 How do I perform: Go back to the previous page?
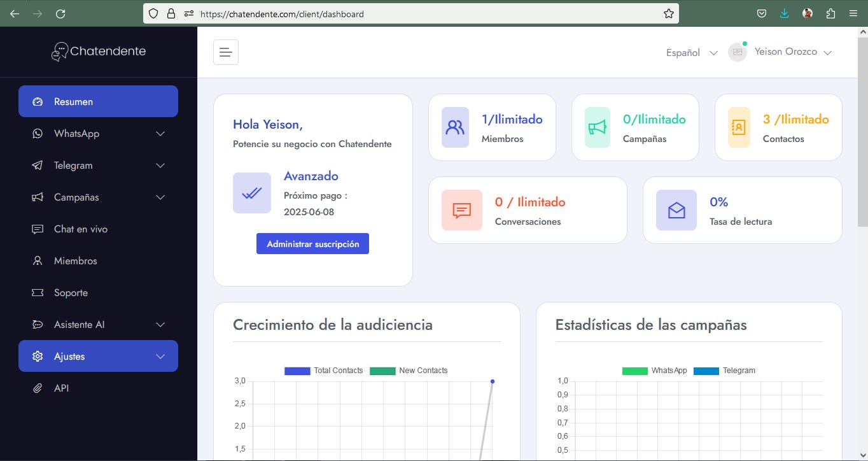pos(15,13)
